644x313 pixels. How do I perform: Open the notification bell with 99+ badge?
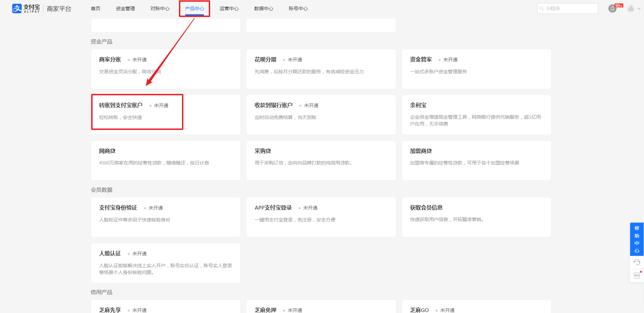pyautogui.click(x=612, y=8)
